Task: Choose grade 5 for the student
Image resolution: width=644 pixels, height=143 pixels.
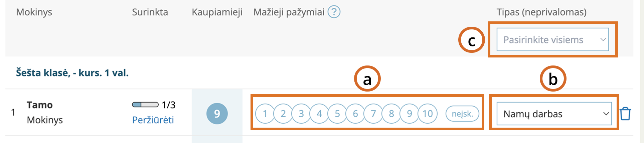Action: [337, 114]
